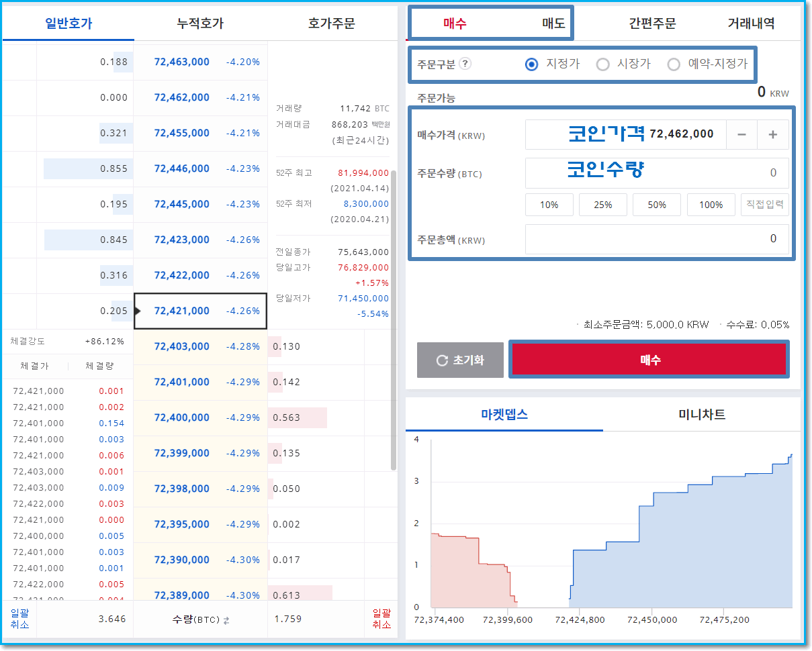Switch to the 누적호가 tab
This screenshot has height=651, width=812.
pyautogui.click(x=200, y=23)
